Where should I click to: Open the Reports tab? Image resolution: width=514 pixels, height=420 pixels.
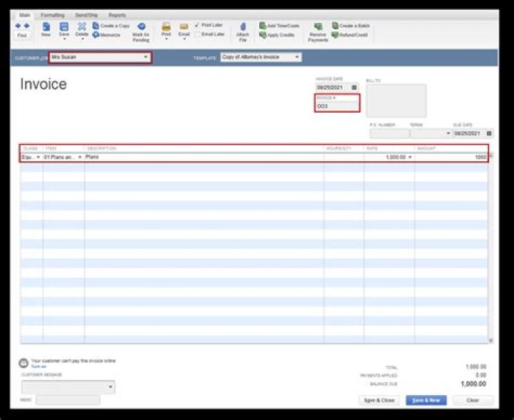(x=117, y=14)
